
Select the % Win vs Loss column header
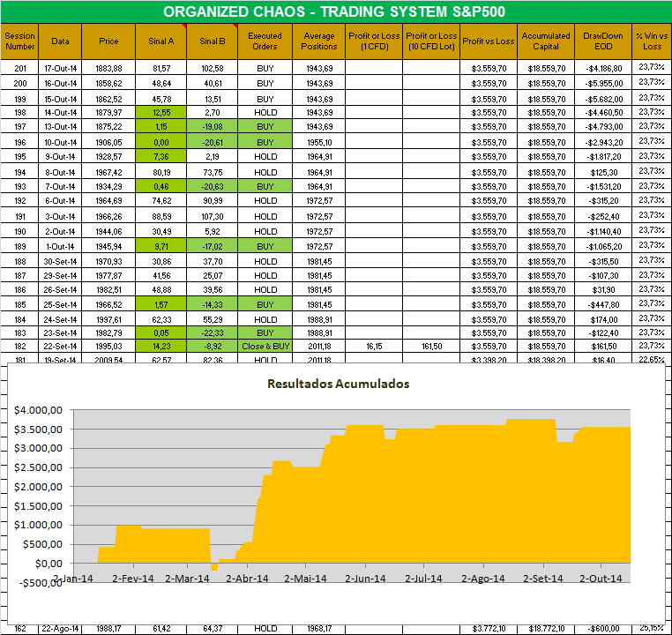tap(652, 41)
